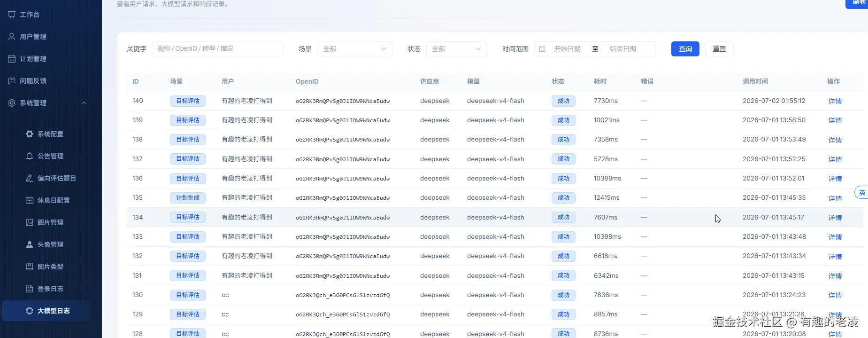
Task: Click the 头像管理 avatar icon
Action: 30,244
